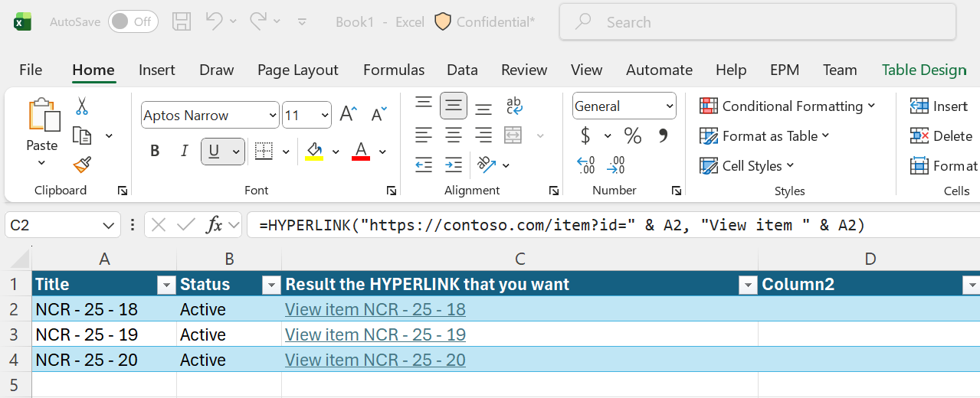Cut selection with the scissors icon
The height and width of the screenshot is (398, 980).
click(82, 106)
